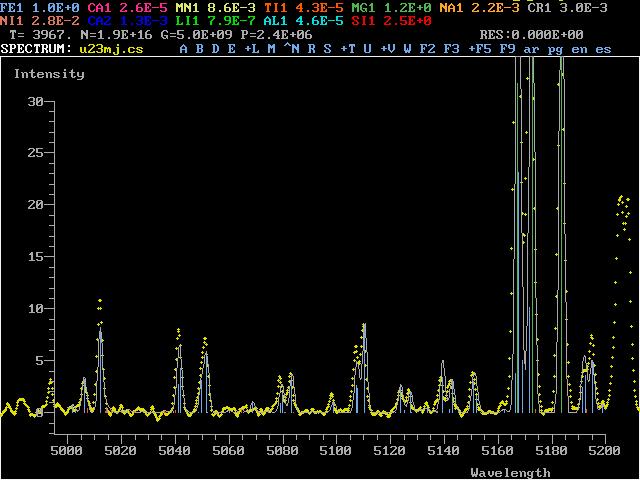Viewport: 640px width, 480px height.
Task: Click the FE1 concentration value 1.0E+0
Action: [x=56, y=7]
